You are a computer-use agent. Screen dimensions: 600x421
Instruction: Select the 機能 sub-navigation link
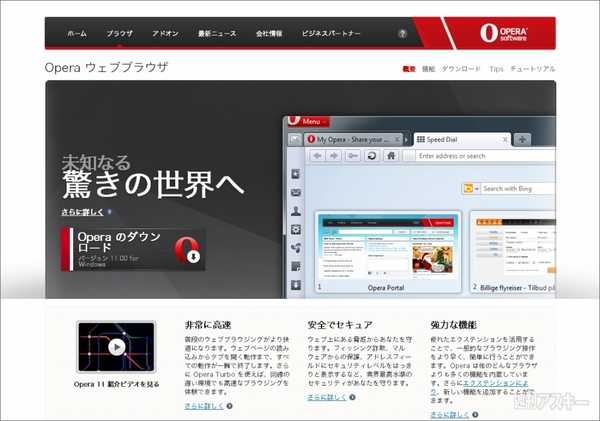point(428,69)
